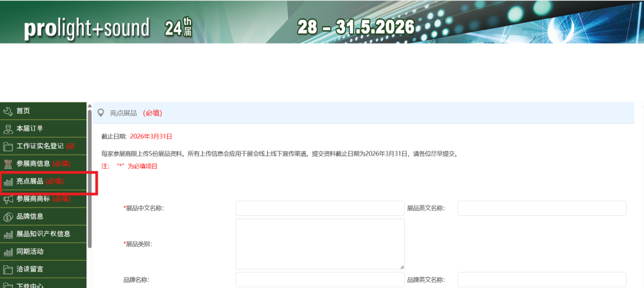Click the hourglass icon beside 参展商信息
644x288 pixels.
coord(8,164)
